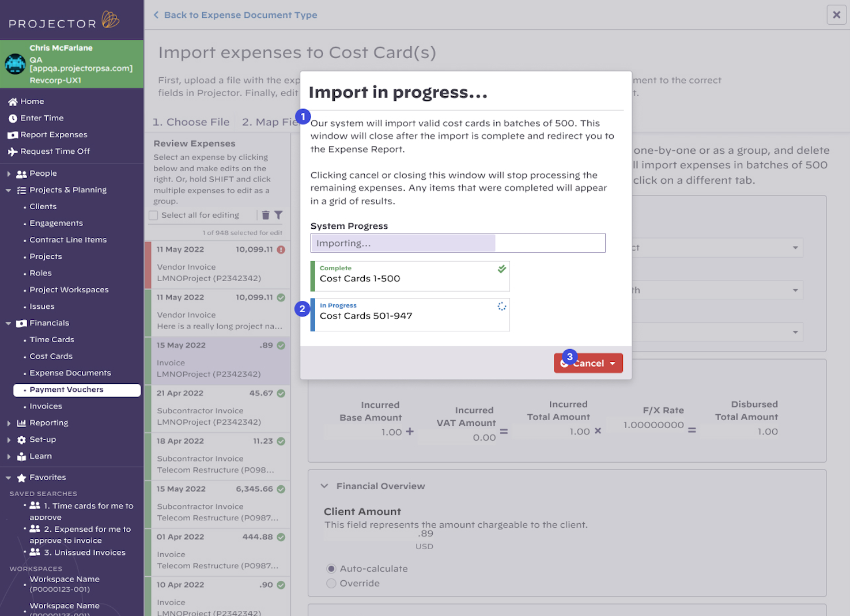
Task: Click the people icon beside Time cards saved search
Action: pyautogui.click(x=35, y=506)
